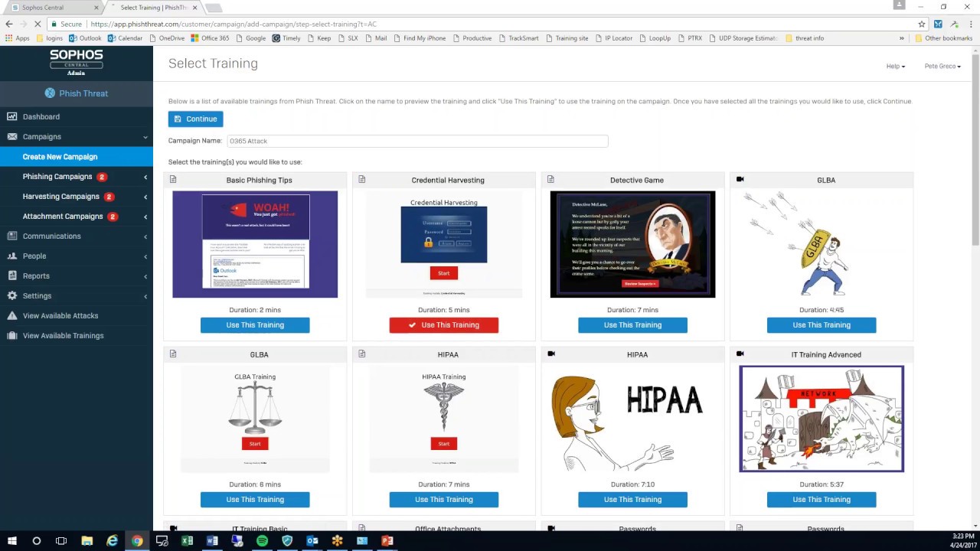Viewport: 980px width, 551px height.
Task: Use the HIPAA 7:10 video training
Action: tap(632, 500)
